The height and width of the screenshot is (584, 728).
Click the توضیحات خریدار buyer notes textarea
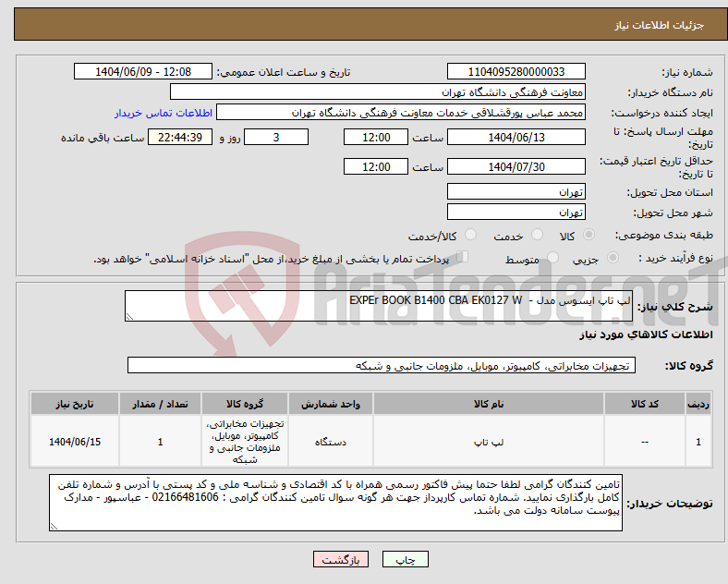pyautogui.click(x=335, y=503)
